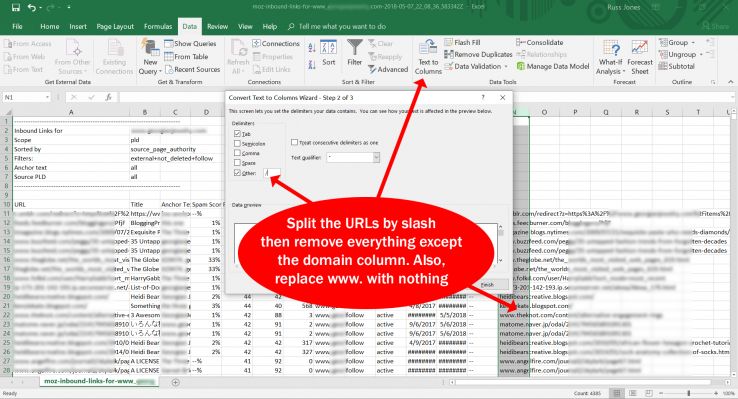
Task: Click the wizard's Finish button
Action: [x=488, y=285]
